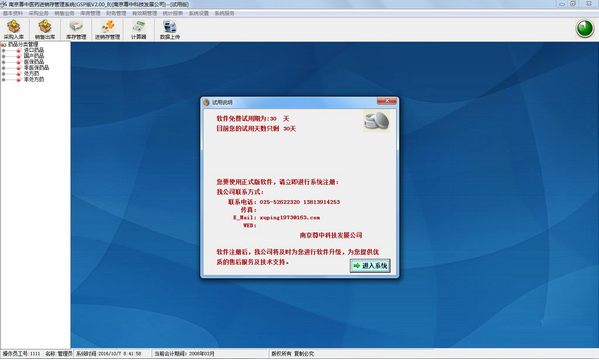
Task: Click the green round button in toolbar
Action: [584, 29]
